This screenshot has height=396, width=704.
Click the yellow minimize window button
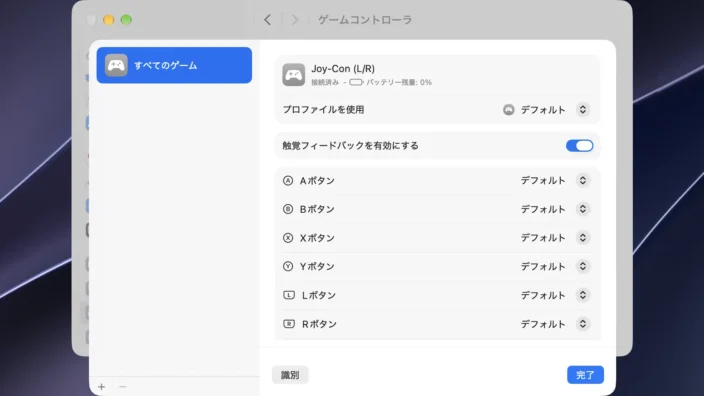click(x=109, y=20)
